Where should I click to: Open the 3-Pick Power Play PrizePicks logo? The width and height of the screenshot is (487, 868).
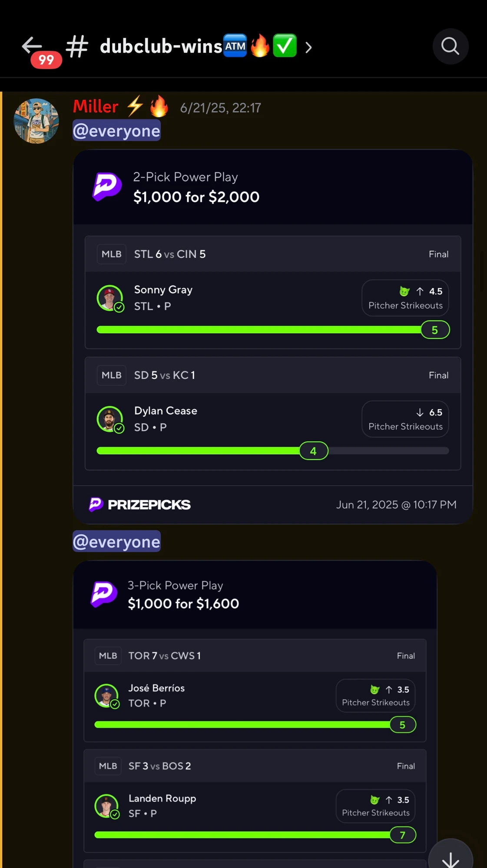tap(103, 594)
